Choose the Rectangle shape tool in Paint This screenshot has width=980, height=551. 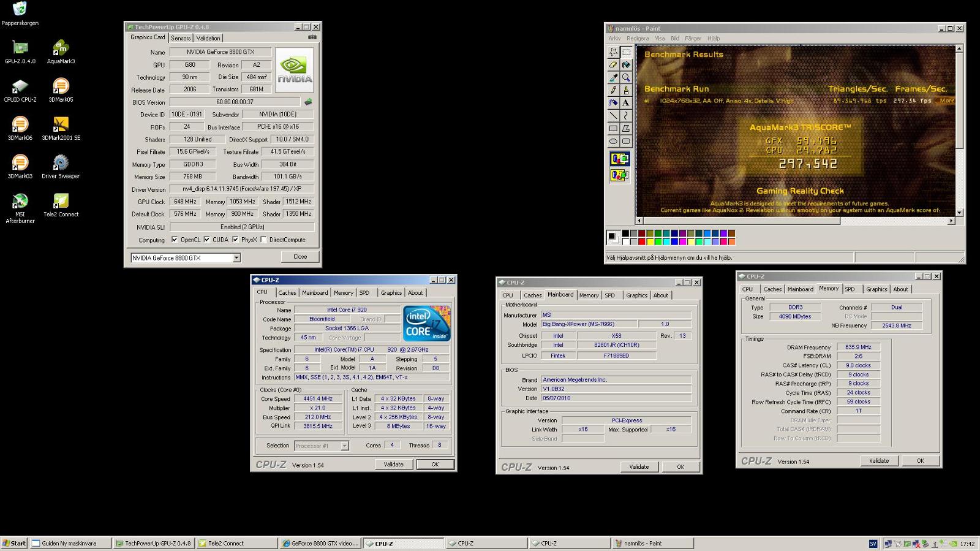tap(613, 128)
